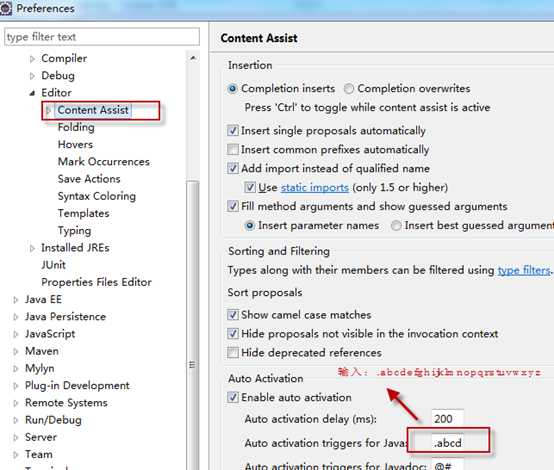554x470 pixels.
Task: Enable Hide deprecated references
Action: (232, 353)
